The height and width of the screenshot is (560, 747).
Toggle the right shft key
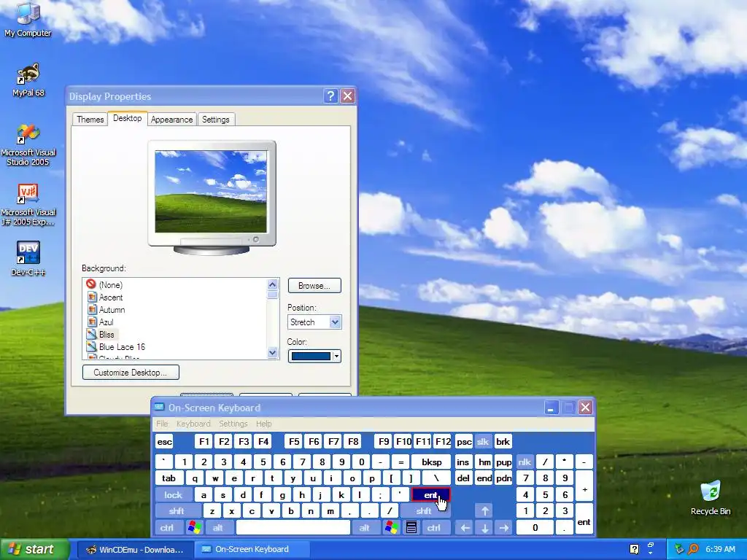click(x=424, y=511)
